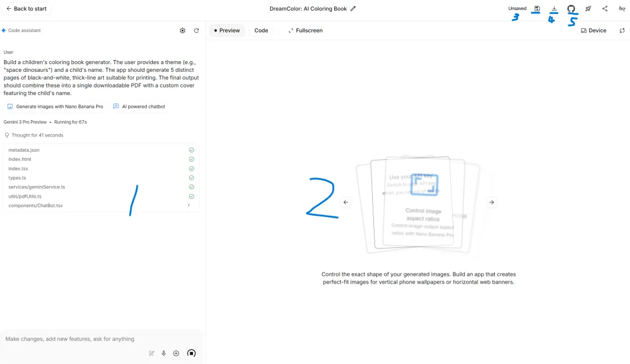Screen dimensions: 630x364
Task: Click the green check next to utils/pdfUtils.ts
Action: (192, 197)
